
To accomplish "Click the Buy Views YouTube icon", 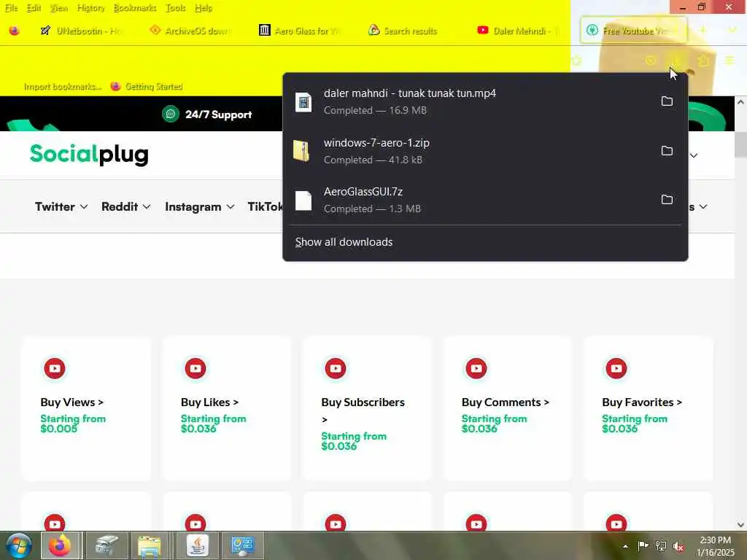I will [55, 368].
